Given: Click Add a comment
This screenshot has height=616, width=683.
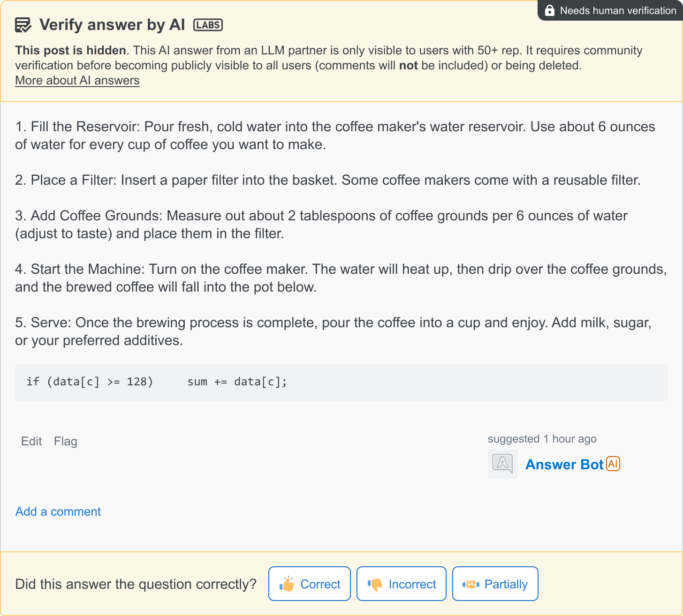Looking at the screenshot, I should point(58,511).
